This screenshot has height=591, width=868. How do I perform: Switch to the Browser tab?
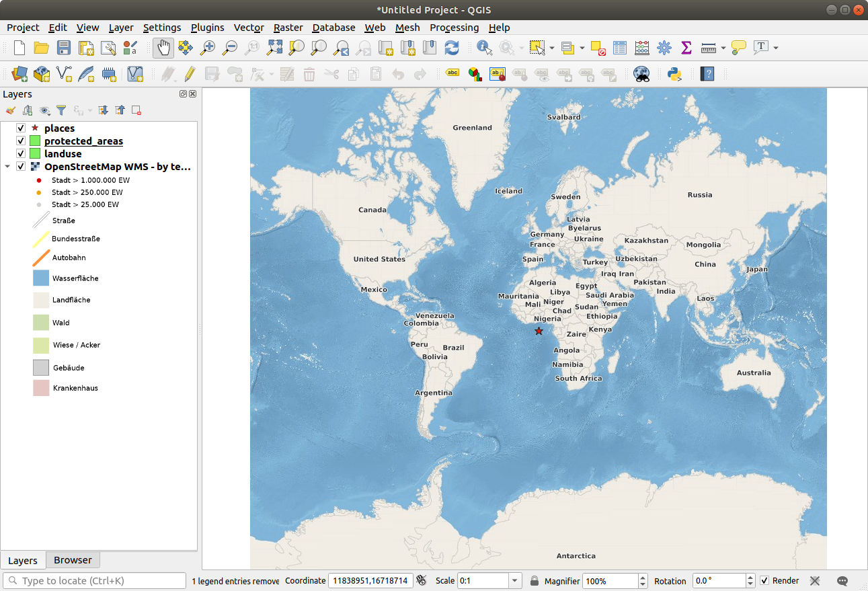pos(73,560)
